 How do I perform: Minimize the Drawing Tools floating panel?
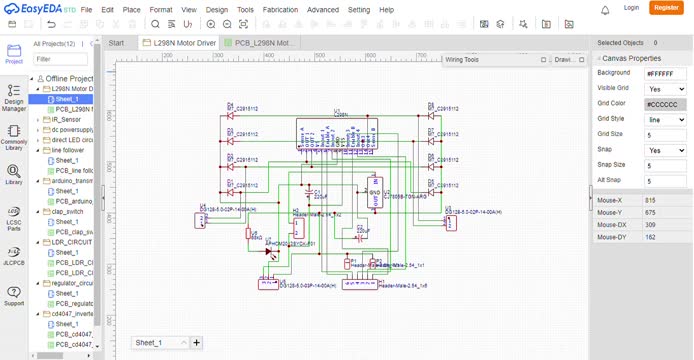[x=582, y=59]
